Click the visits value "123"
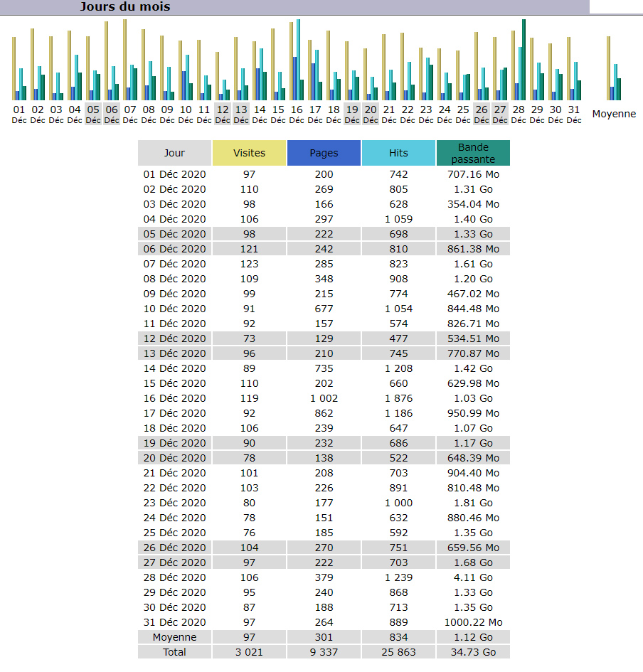This screenshot has width=643, height=672. pyautogui.click(x=249, y=264)
